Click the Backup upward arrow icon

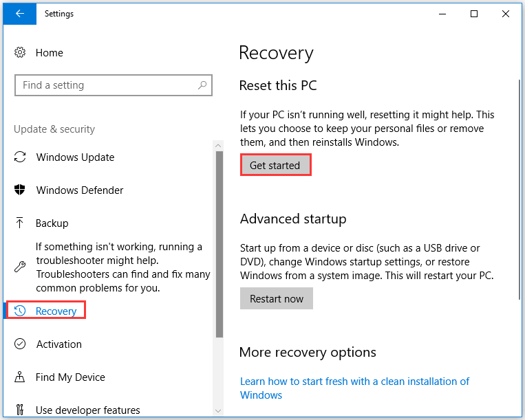[x=20, y=223]
